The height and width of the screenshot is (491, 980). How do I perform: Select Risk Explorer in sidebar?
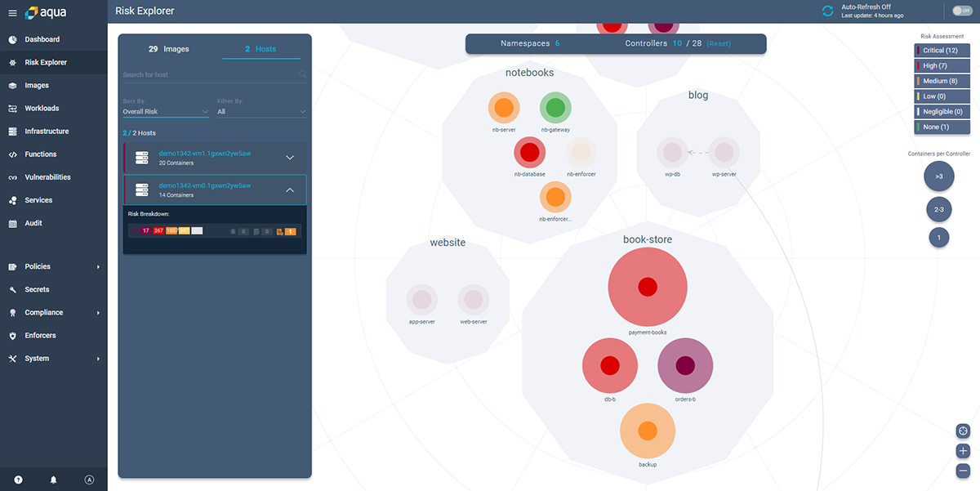[x=53, y=62]
